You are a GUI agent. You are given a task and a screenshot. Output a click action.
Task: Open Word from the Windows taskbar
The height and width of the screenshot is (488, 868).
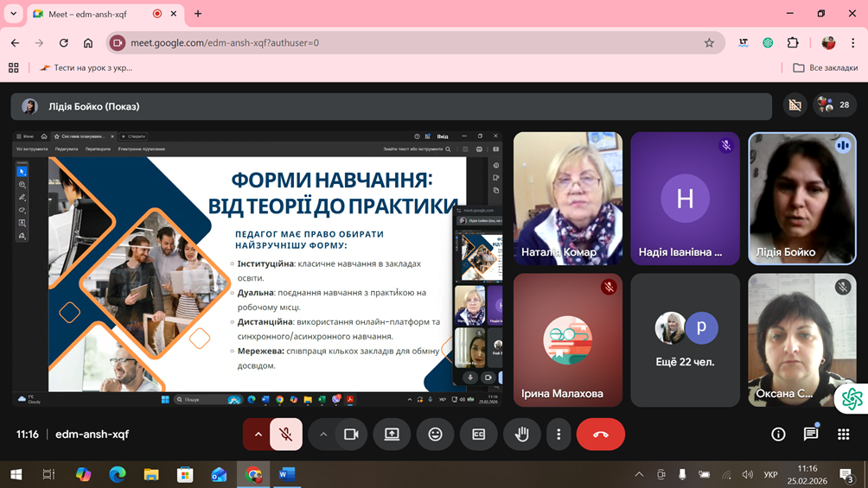tap(287, 474)
